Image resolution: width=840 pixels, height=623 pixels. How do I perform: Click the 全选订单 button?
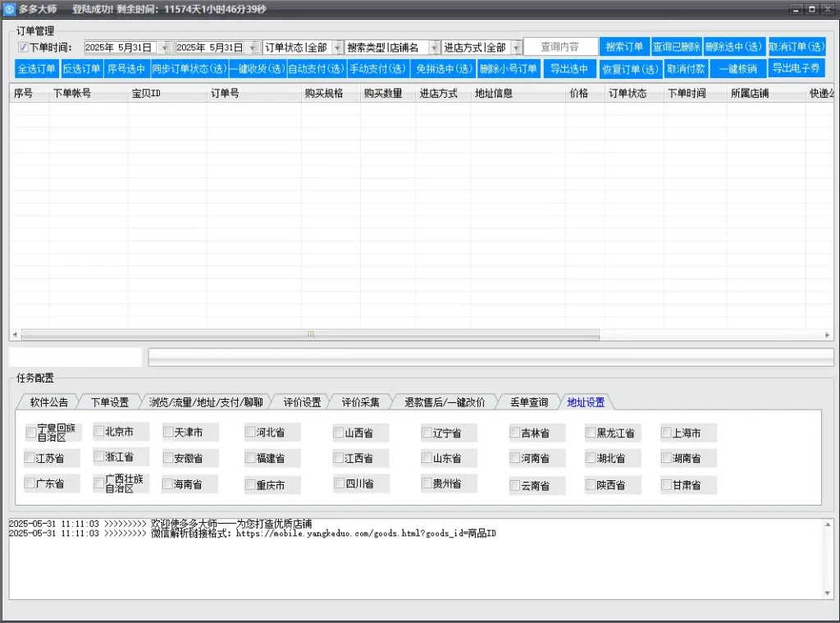36,69
